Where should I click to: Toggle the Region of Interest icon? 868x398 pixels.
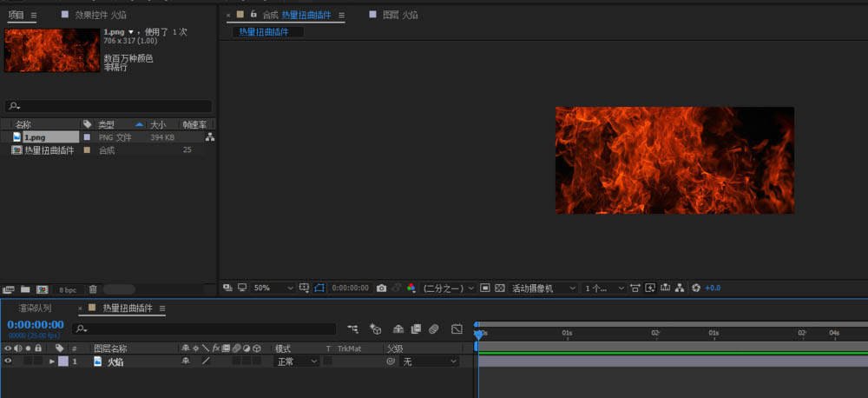pos(485,289)
